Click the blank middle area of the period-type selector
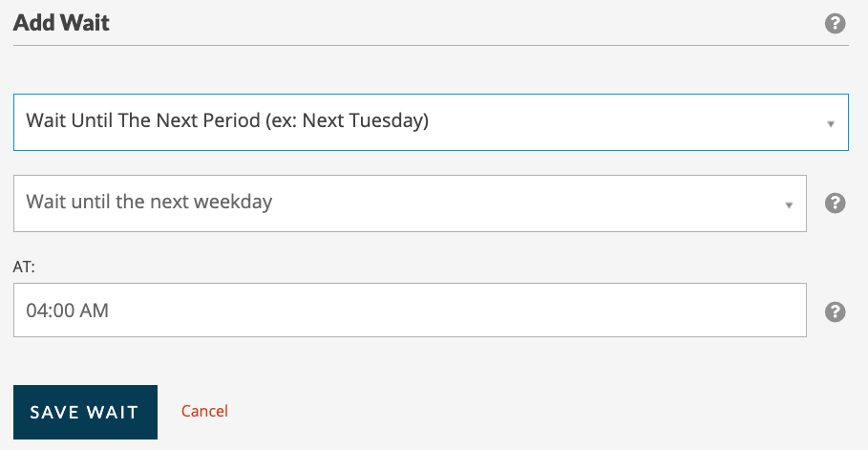Screen dimensions: 868x450 625,122
